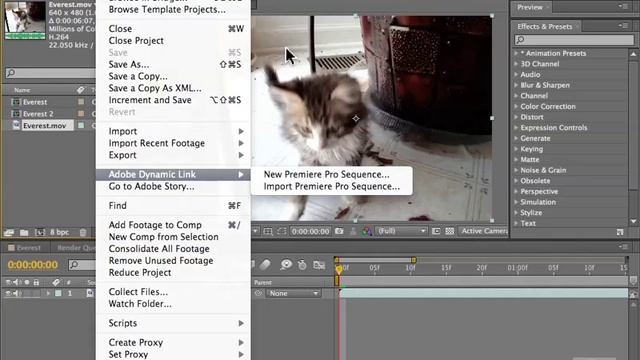Open the Parent None dropdown
Viewport: 640px width, 360px height.
pos(293,293)
